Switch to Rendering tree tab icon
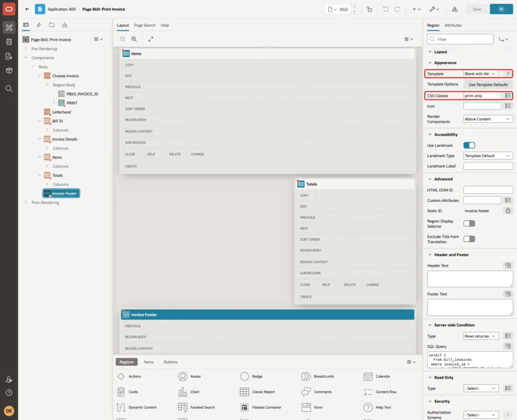Screen dimensions: 517x420 (x=26, y=25)
